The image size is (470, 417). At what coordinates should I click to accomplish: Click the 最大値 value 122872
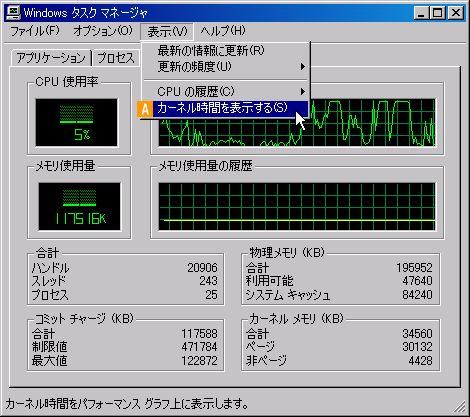click(x=199, y=361)
